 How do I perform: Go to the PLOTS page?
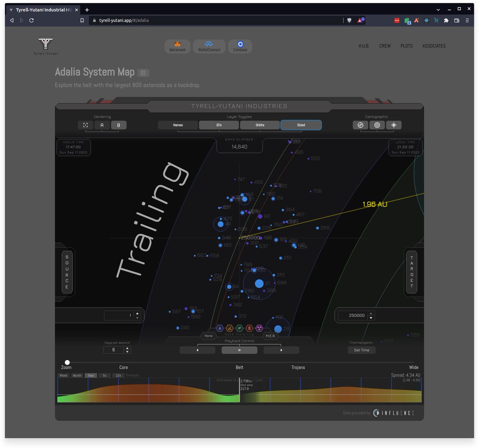[406, 46]
